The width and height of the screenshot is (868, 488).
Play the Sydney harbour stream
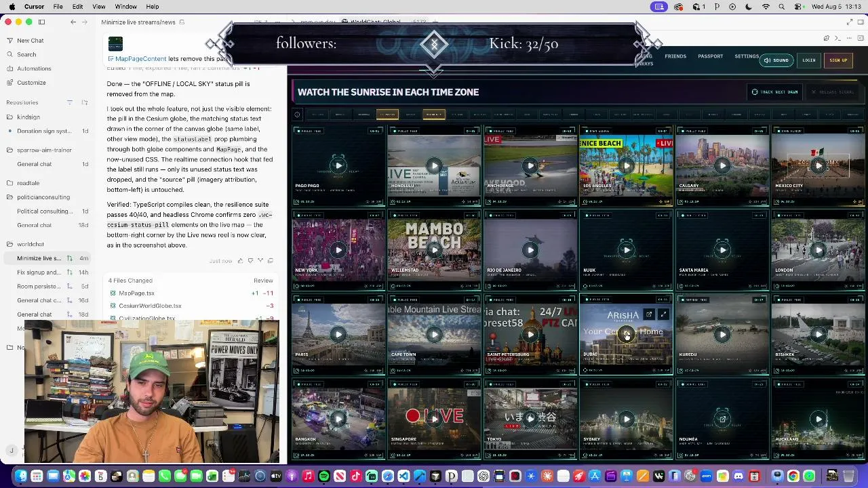tap(626, 419)
